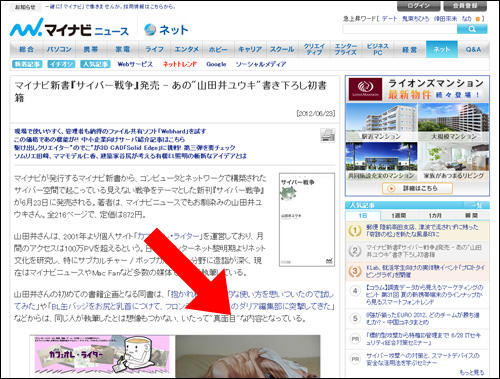The image size is (500, 379).
Task: Click the search magnifier button
Action: [472, 29]
